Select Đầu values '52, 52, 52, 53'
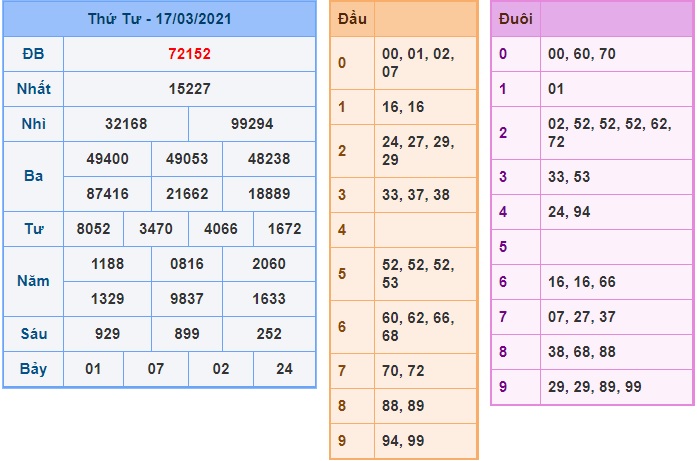 pyautogui.click(x=418, y=274)
